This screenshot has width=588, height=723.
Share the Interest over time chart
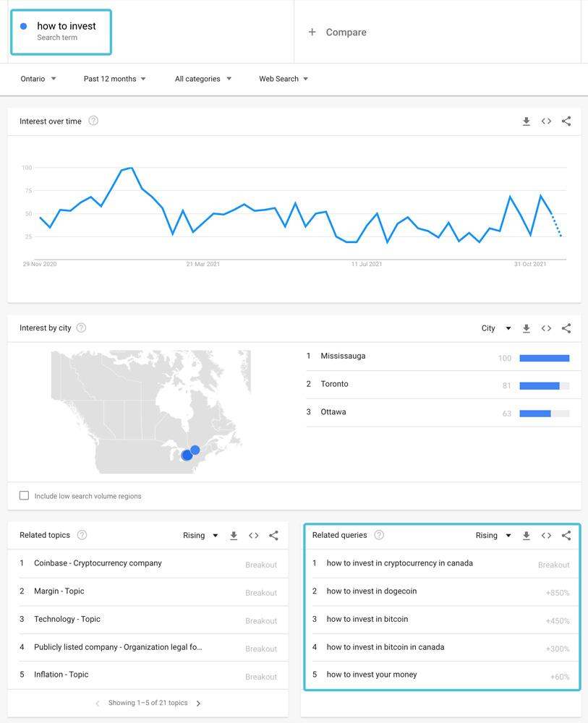click(566, 121)
